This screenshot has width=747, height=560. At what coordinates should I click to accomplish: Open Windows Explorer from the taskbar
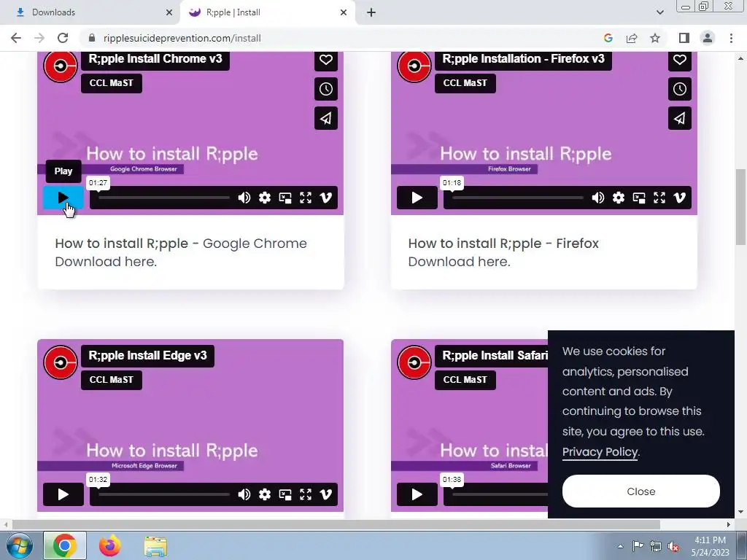155,547
